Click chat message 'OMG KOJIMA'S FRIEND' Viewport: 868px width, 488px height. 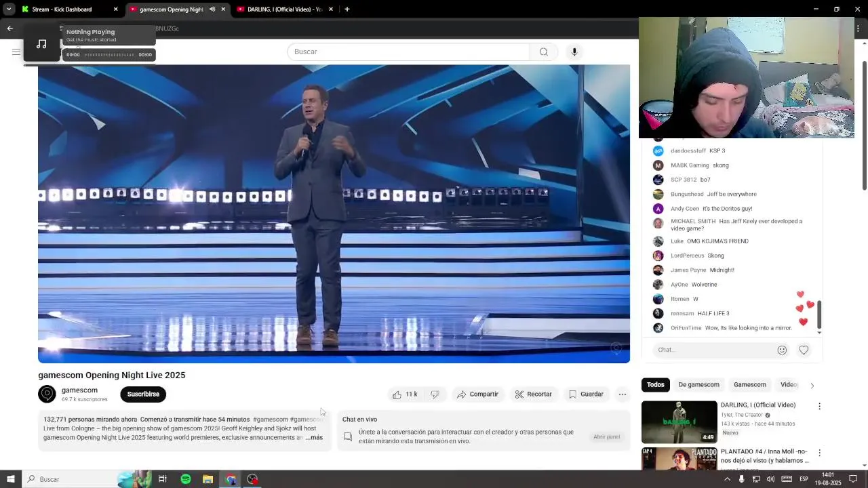717,241
